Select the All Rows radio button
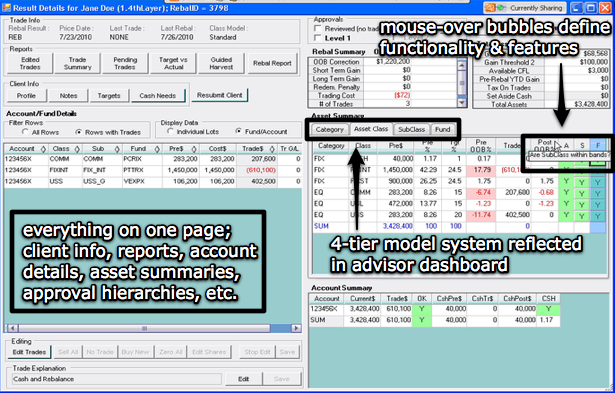615x393 pixels. coord(25,132)
